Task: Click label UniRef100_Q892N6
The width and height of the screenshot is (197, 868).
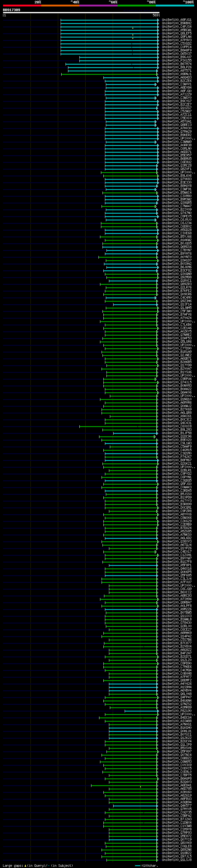Action: pos(176,850)
